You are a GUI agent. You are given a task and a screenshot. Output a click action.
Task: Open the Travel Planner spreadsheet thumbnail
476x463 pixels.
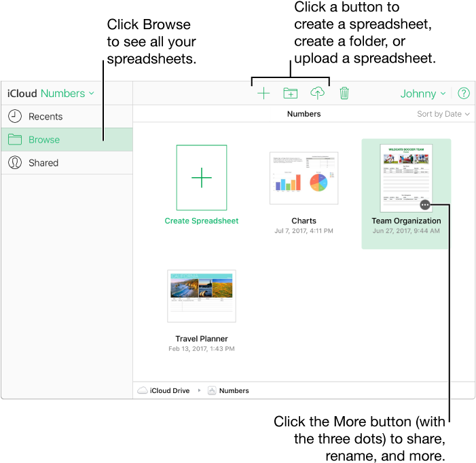(202, 296)
